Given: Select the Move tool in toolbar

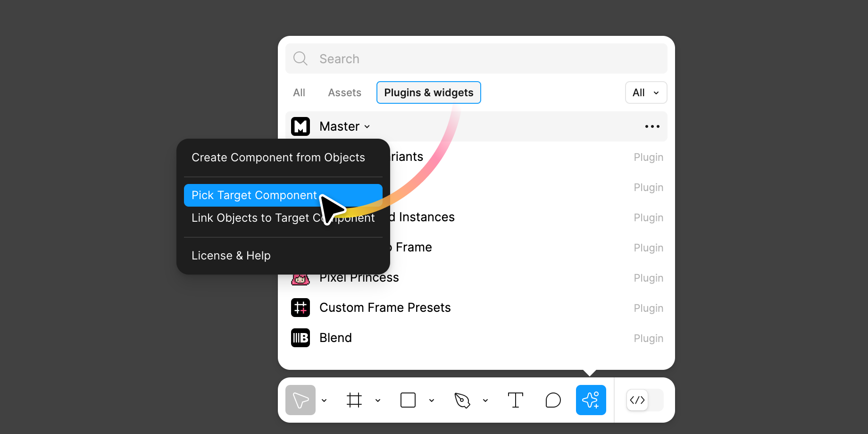Looking at the screenshot, I should 300,400.
